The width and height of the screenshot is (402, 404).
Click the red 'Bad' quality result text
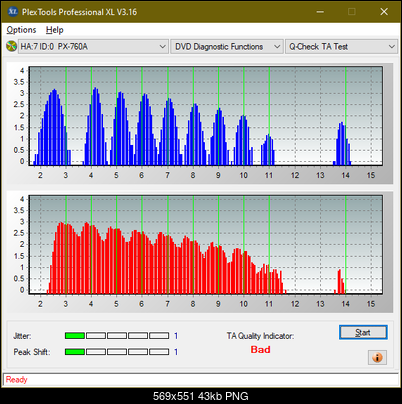[x=260, y=350]
